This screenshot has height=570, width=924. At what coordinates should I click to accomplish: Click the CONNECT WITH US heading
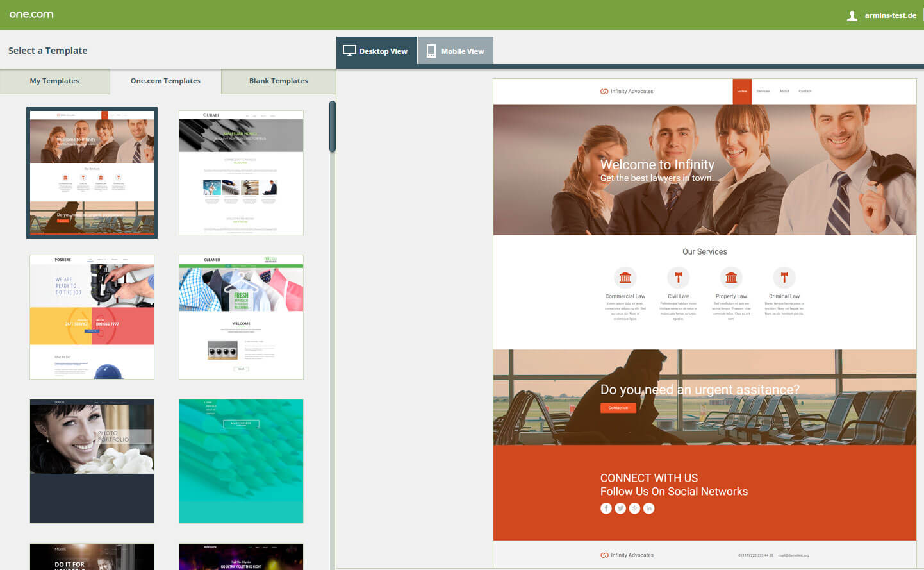[x=649, y=478]
